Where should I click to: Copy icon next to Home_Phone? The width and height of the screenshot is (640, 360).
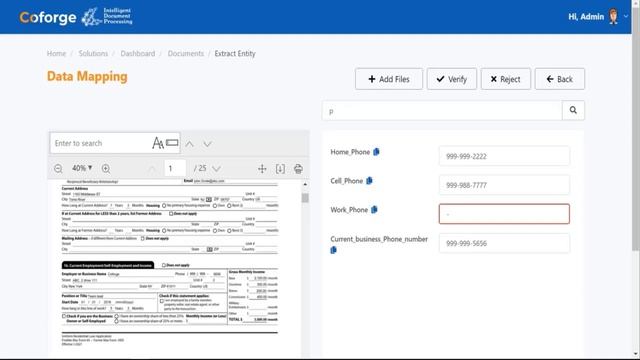tap(376, 152)
